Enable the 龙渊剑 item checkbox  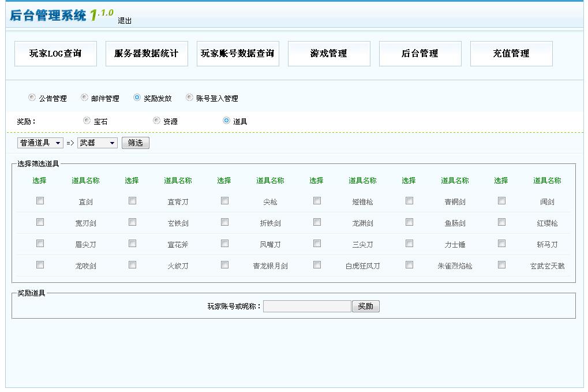tap(317, 222)
